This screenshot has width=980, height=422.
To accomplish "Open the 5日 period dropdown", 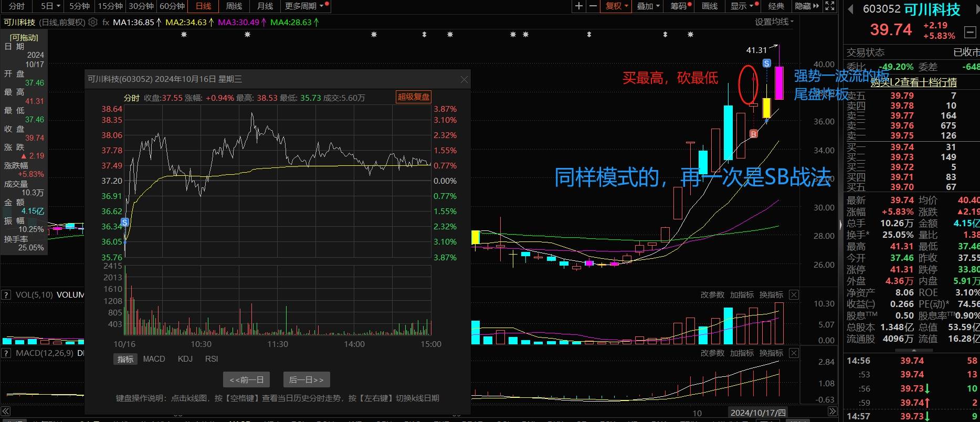I will click(x=51, y=6).
